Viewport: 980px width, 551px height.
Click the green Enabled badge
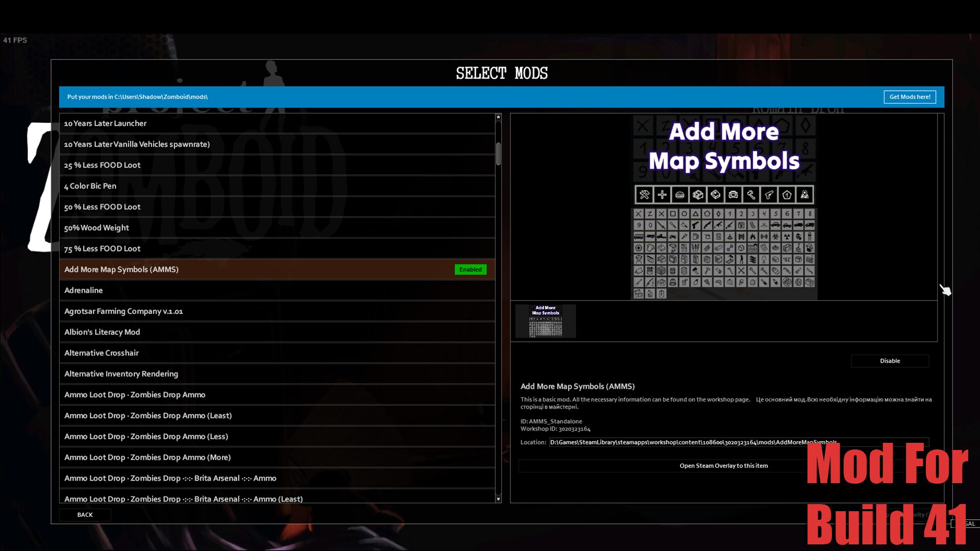pos(470,269)
